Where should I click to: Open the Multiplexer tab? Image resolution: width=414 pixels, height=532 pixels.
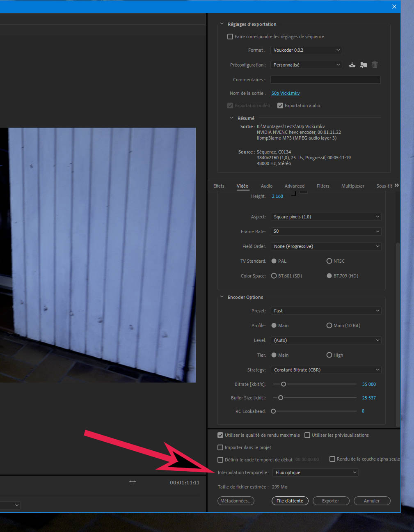point(352,186)
